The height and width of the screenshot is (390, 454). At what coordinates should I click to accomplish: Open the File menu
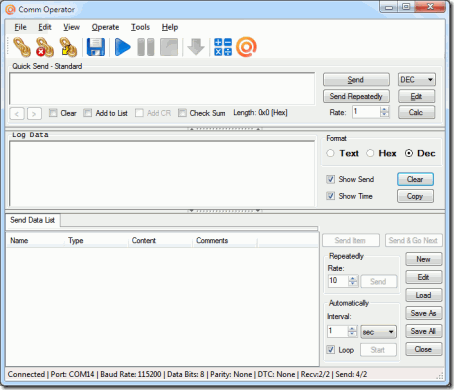20,27
